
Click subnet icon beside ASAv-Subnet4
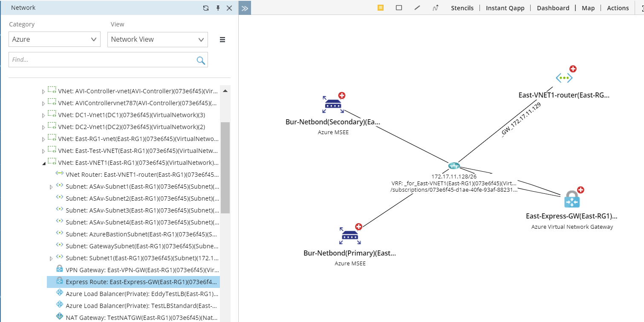pos(60,221)
